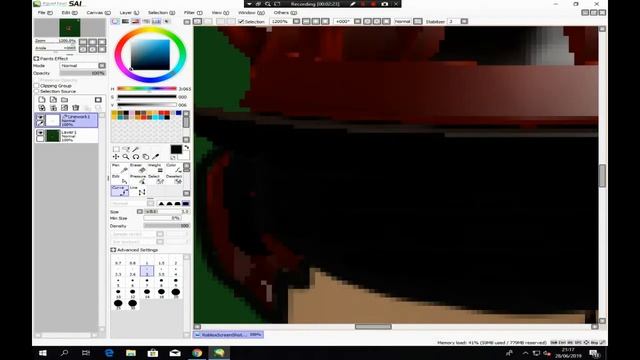Select the Rotate canvas tool

point(136,157)
